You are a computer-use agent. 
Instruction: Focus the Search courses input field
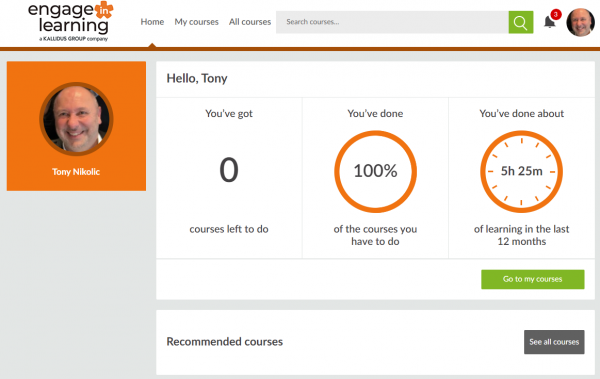(x=392, y=22)
